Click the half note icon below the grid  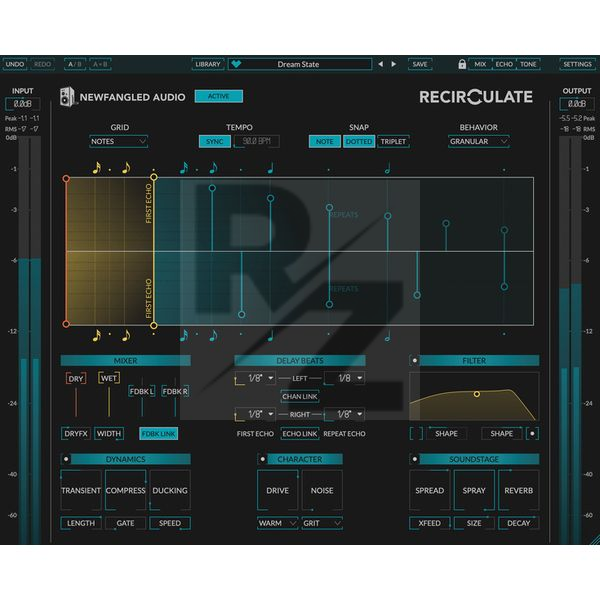click(388, 336)
